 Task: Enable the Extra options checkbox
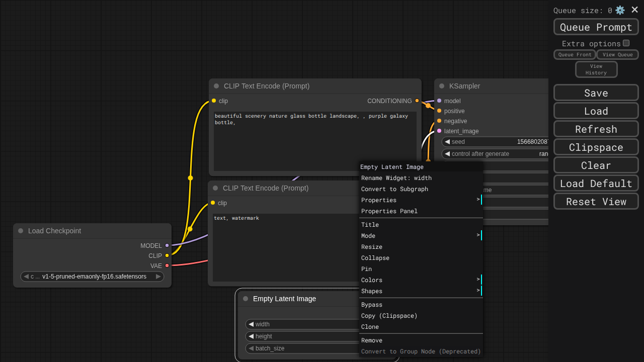(x=626, y=43)
